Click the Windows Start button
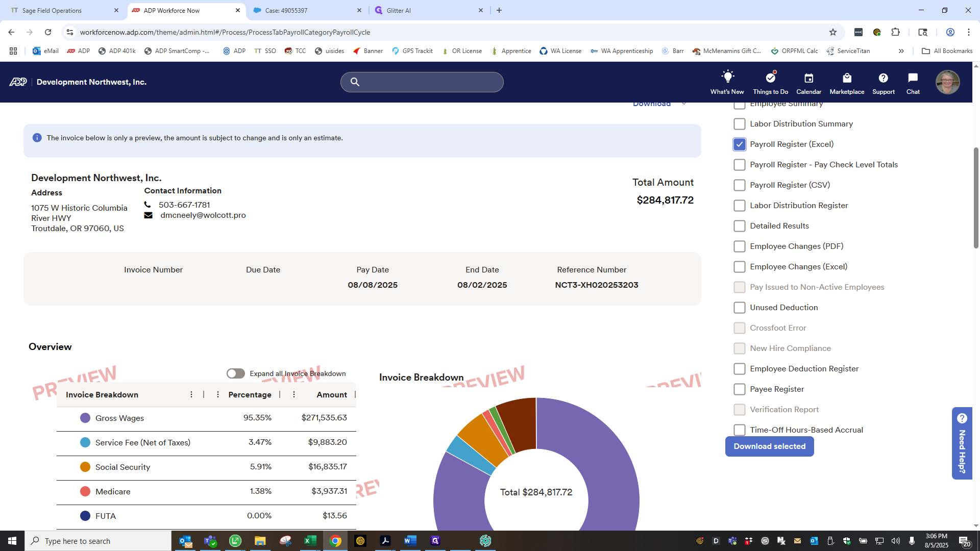Viewport: 980px width, 551px height. (12, 541)
